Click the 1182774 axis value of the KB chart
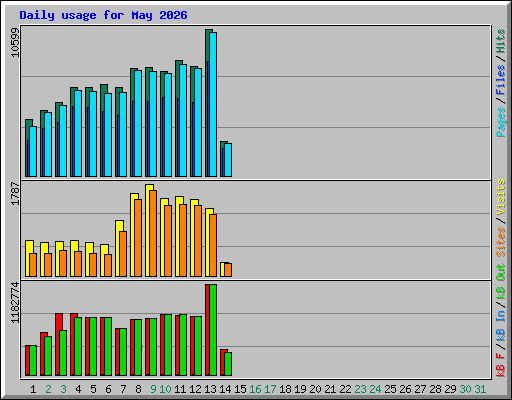 click(x=15, y=303)
